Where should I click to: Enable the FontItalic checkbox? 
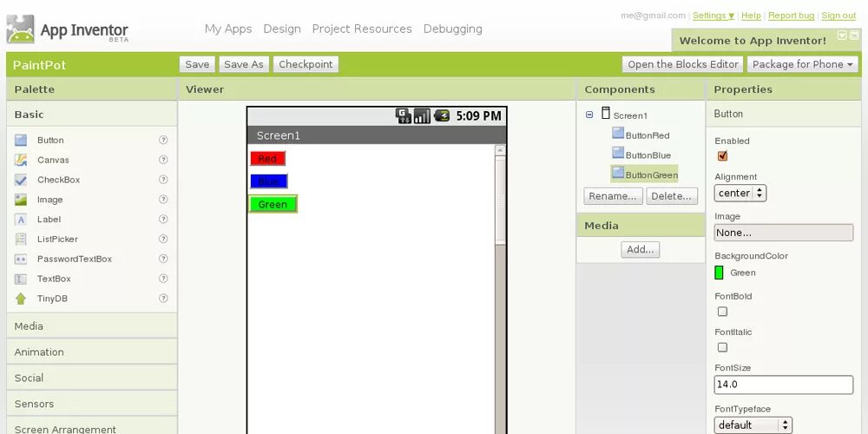pos(722,348)
